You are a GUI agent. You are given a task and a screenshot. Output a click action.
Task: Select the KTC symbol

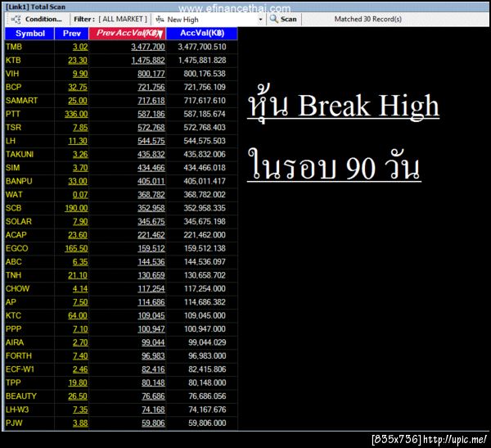click(13, 315)
